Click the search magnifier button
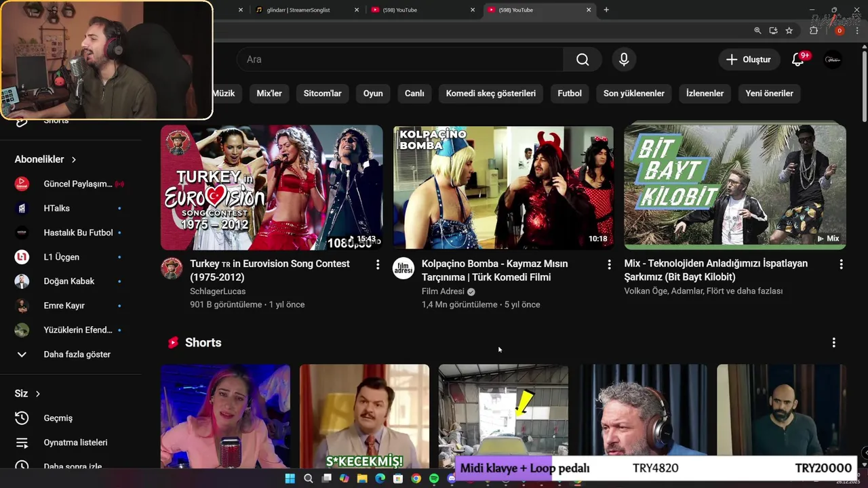This screenshot has width=868, height=488. (x=583, y=60)
